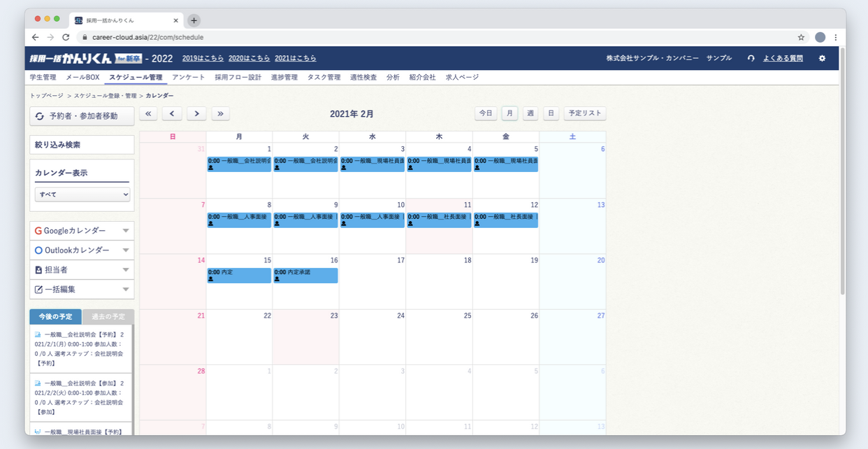Screen dimensions: 868x449
Task: Go to previous month with left arrow
Action: coord(172,113)
